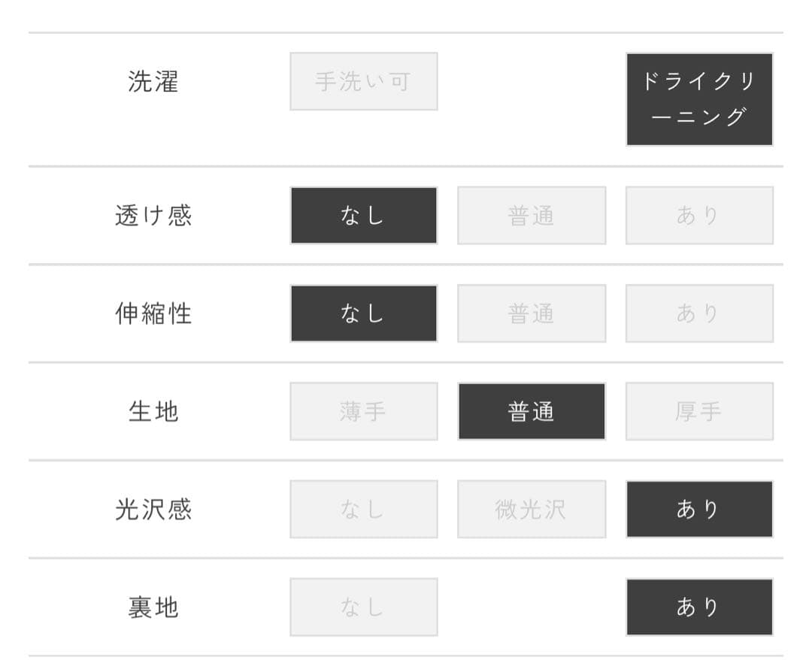Select 薄手 for 生地
Screen dimensions: 812x660
(363, 411)
